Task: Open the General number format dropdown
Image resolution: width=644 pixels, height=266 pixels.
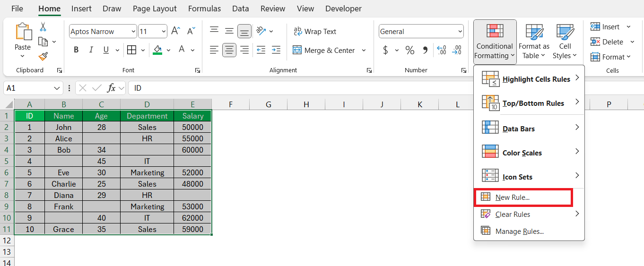Action: click(x=460, y=32)
